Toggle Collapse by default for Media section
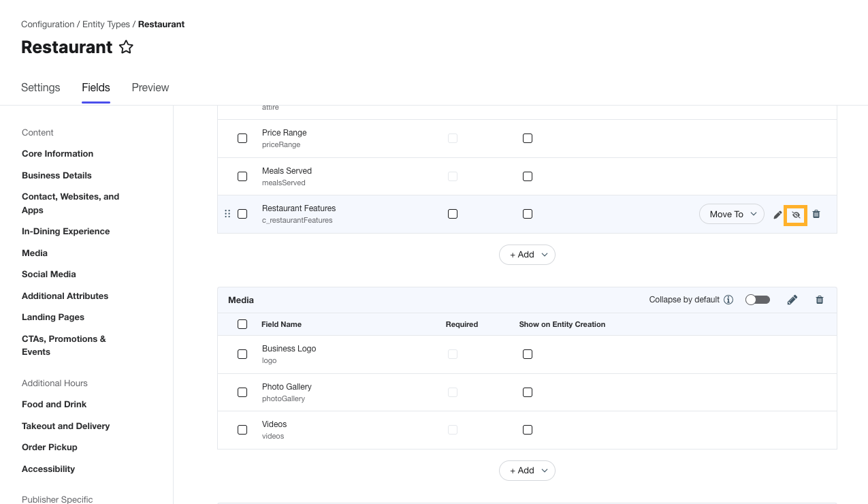Image resolution: width=868 pixels, height=504 pixels. click(x=757, y=300)
